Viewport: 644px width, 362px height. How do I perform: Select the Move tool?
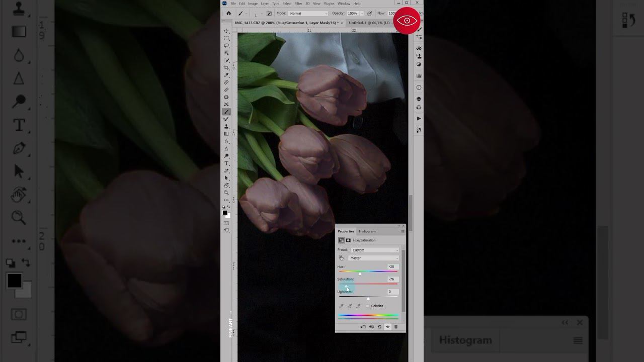tap(226, 31)
